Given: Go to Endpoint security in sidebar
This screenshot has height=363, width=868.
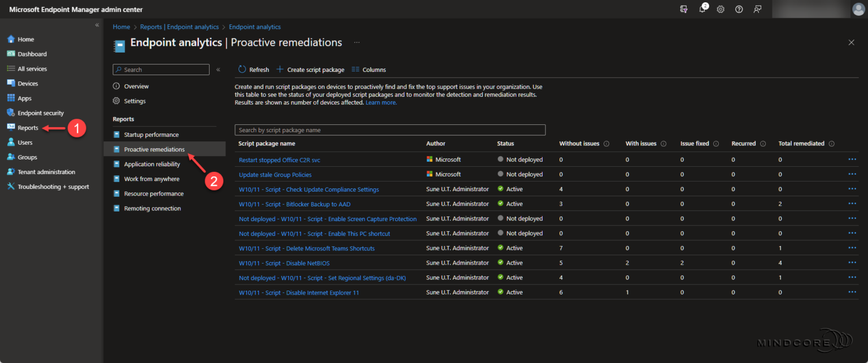Looking at the screenshot, I should pos(40,113).
